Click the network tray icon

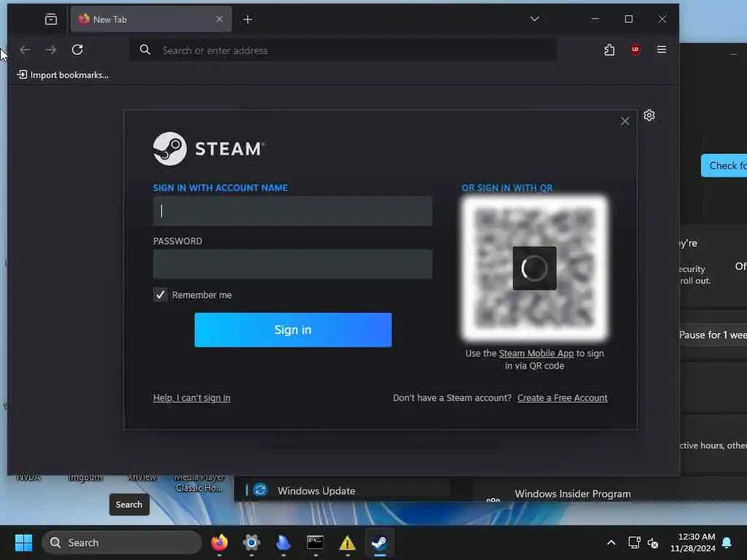pyautogui.click(x=634, y=542)
